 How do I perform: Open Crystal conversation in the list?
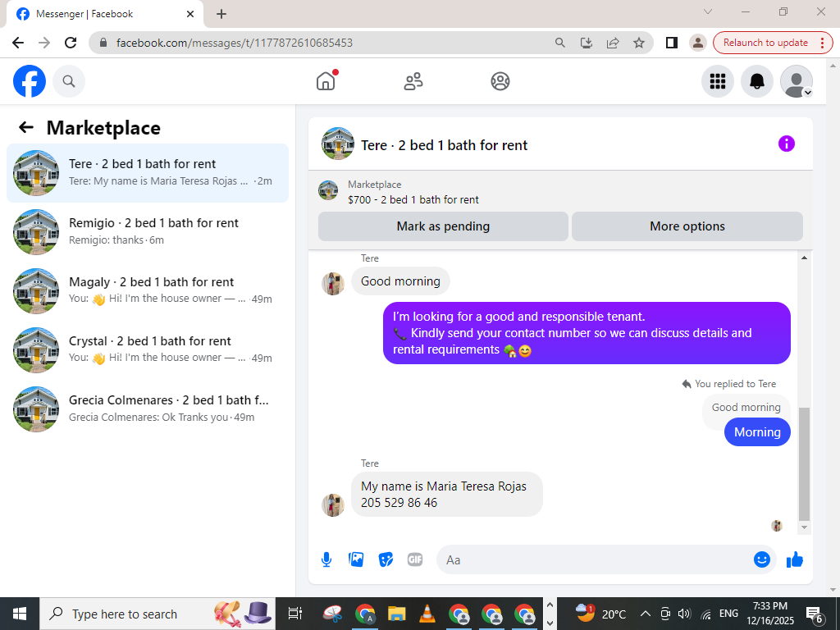coord(148,349)
